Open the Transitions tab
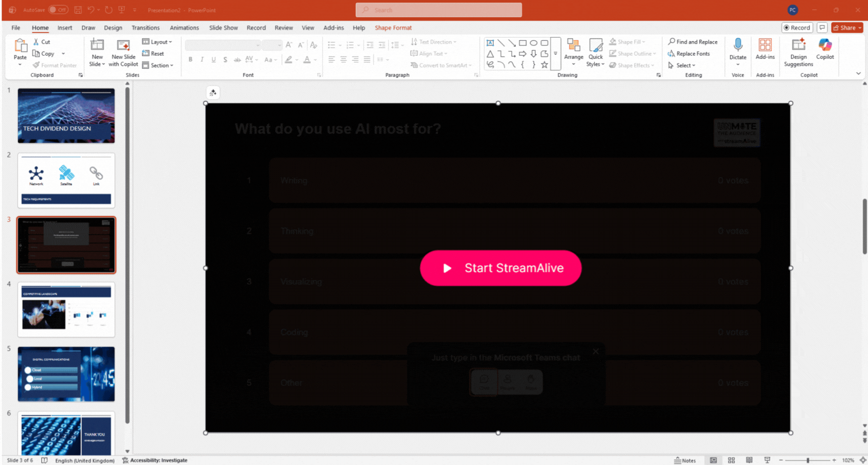The width and height of the screenshot is (868, 465). [146, 28]
